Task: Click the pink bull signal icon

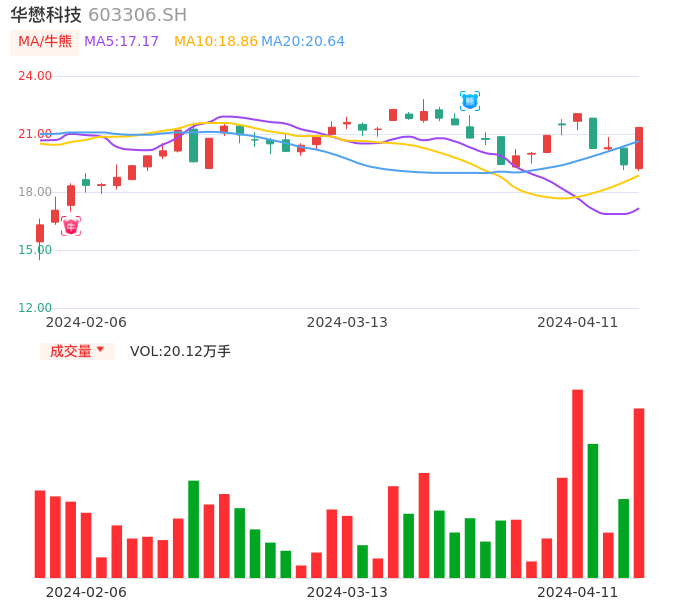Action: (x=71, y=226)
